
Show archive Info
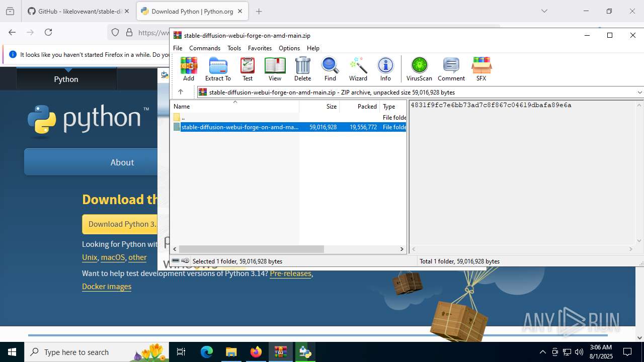[x=385, y=69]
